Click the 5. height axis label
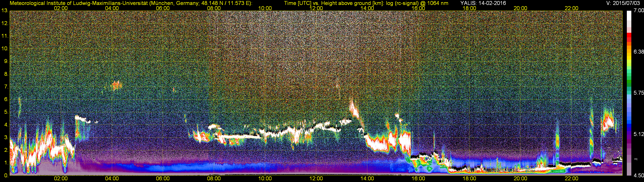 point(6,112)
